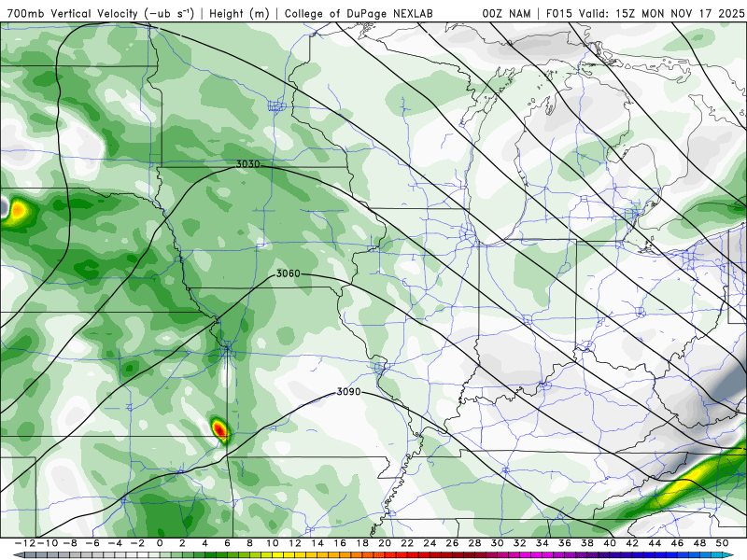Click the -12 value on the color scale
The width and height of the screenshot is (747, 560).
(x=24, y=543)
